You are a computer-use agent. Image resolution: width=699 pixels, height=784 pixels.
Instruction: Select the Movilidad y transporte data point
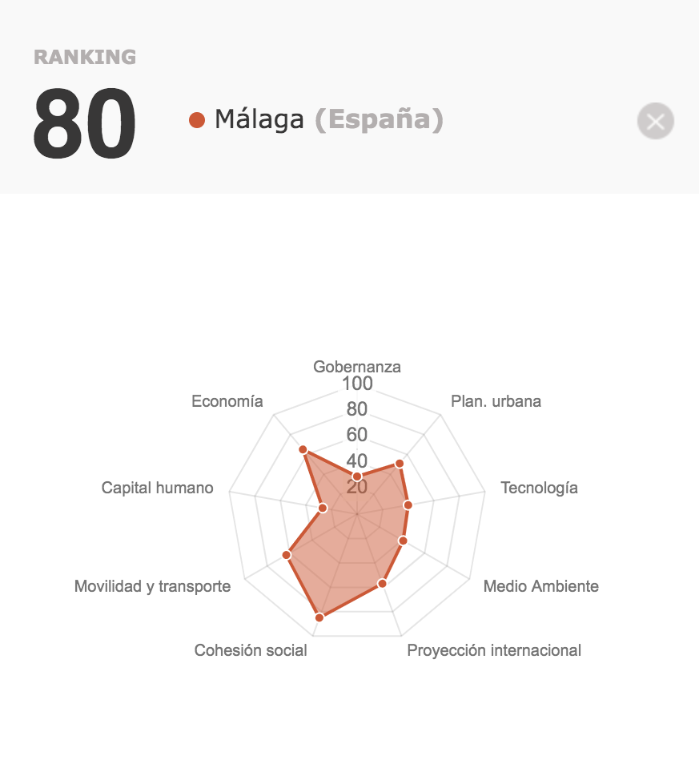[287, 555]
